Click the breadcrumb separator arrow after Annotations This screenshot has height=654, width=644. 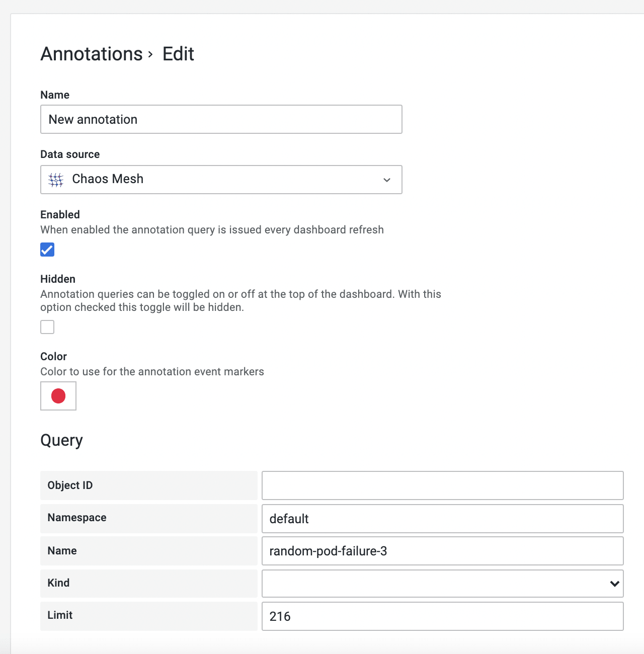point(150,54)
